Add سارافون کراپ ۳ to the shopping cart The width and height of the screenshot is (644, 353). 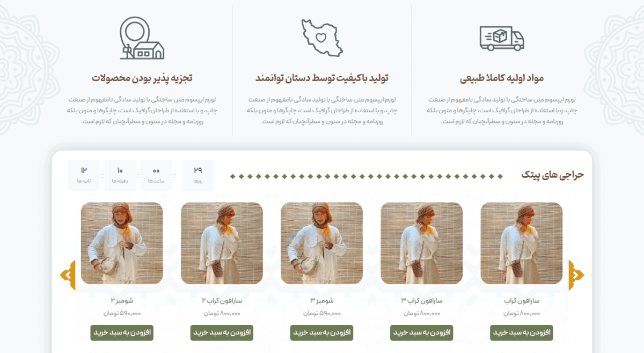tap(422, 333)
